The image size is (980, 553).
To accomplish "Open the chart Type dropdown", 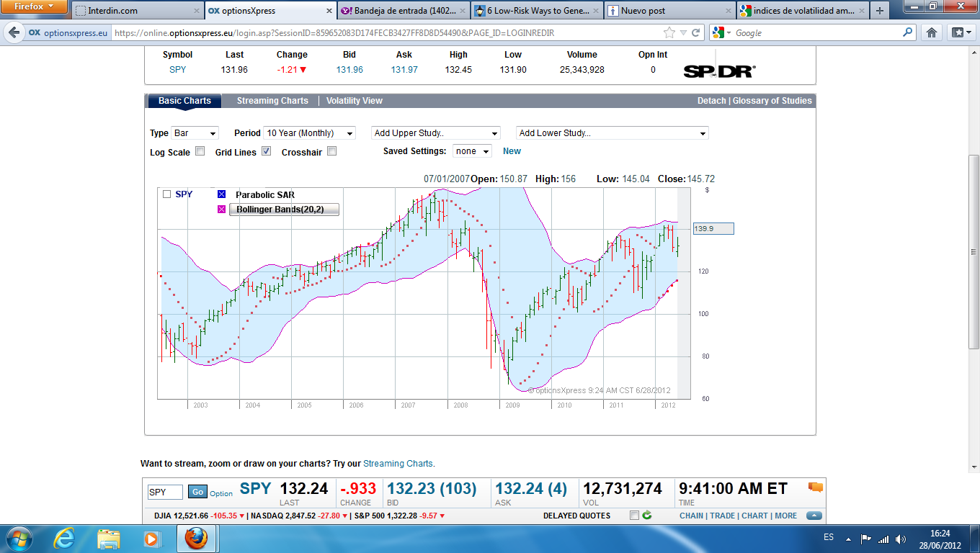I will (195, 133).
